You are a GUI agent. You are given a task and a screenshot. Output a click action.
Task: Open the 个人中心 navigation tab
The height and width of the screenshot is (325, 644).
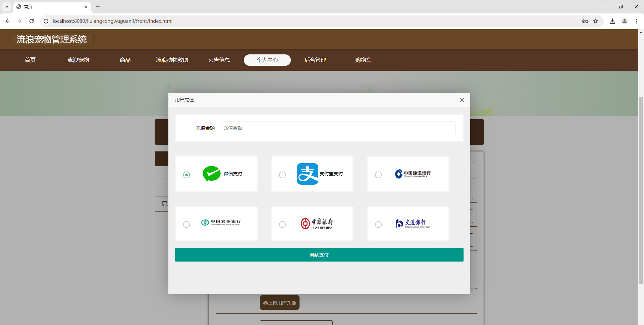[x=267, y=60]
